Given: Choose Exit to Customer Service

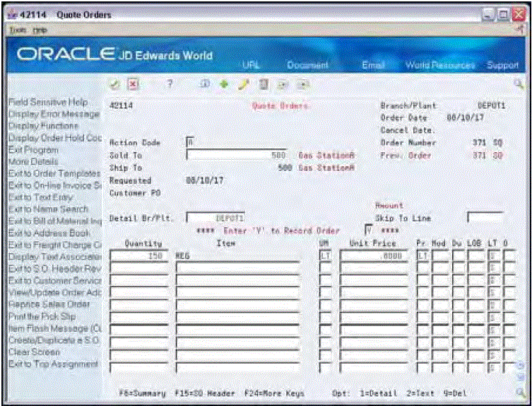Looking at the screenshot, I should click(54, 281).
